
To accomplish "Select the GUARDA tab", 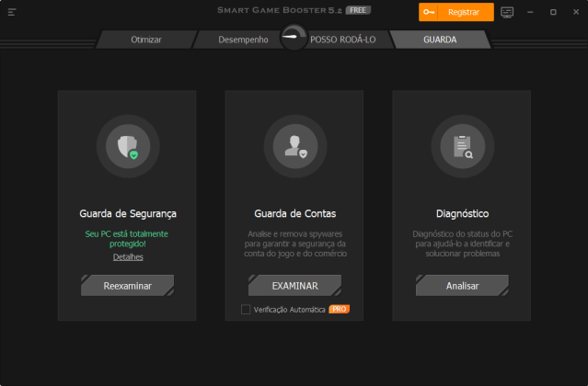I will click(440, 40).
